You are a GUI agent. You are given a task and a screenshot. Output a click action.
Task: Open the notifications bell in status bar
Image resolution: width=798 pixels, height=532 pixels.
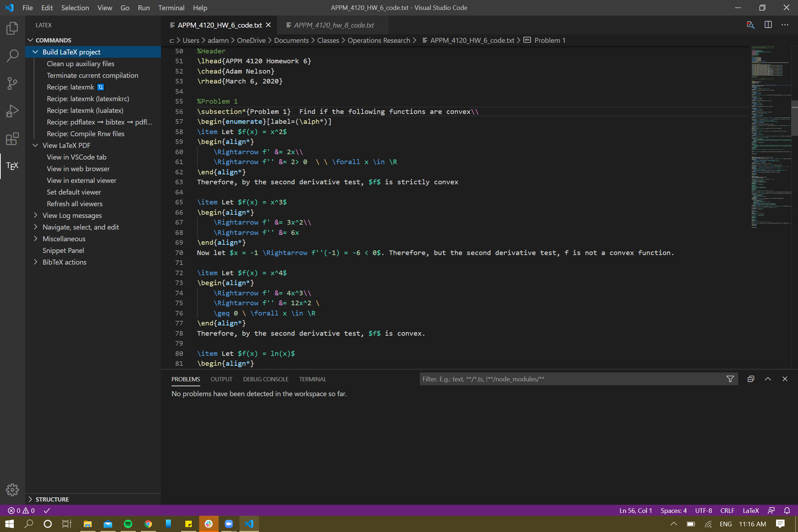(x=787, y=510)
